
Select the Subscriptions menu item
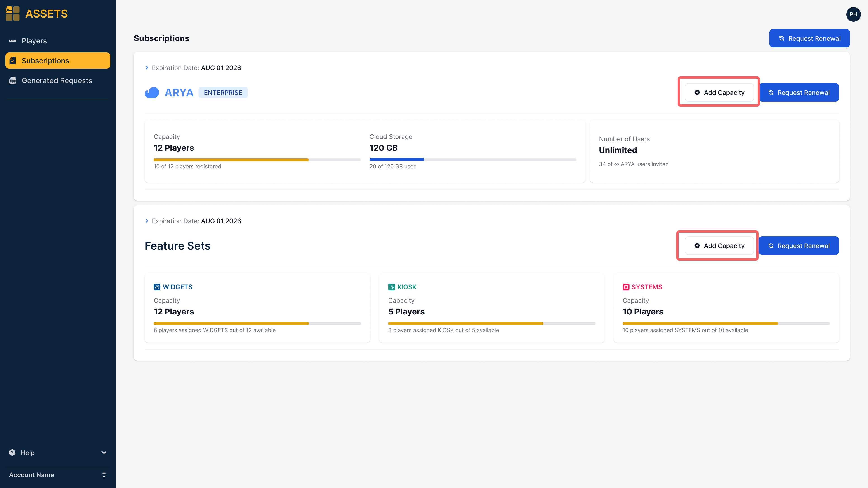point(58,61)
